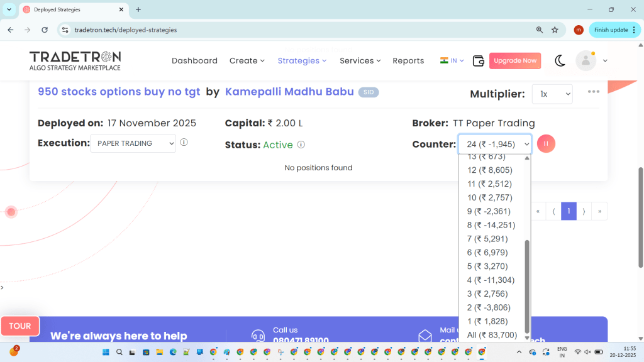The width and height of the screenshot is (644, 362).
Task: Select counter 8 (₹ -14,251) option
Action: (x=491, y=225)
